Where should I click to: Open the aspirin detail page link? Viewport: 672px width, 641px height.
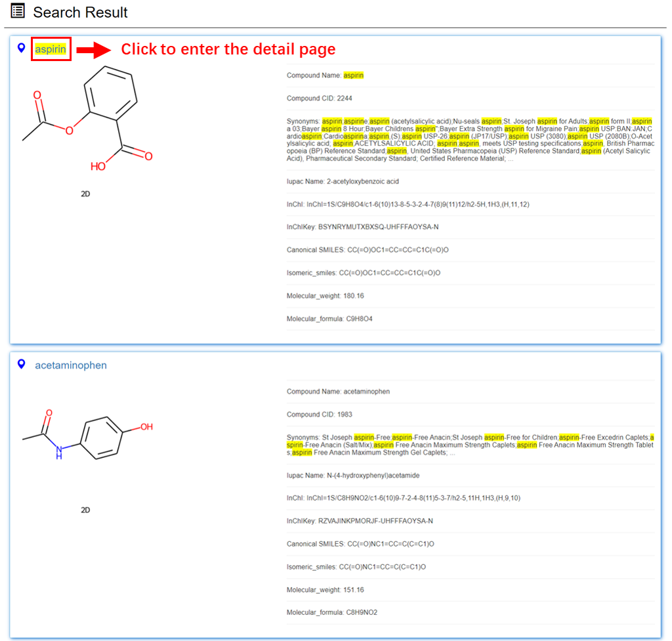click(x=51, y=49)
